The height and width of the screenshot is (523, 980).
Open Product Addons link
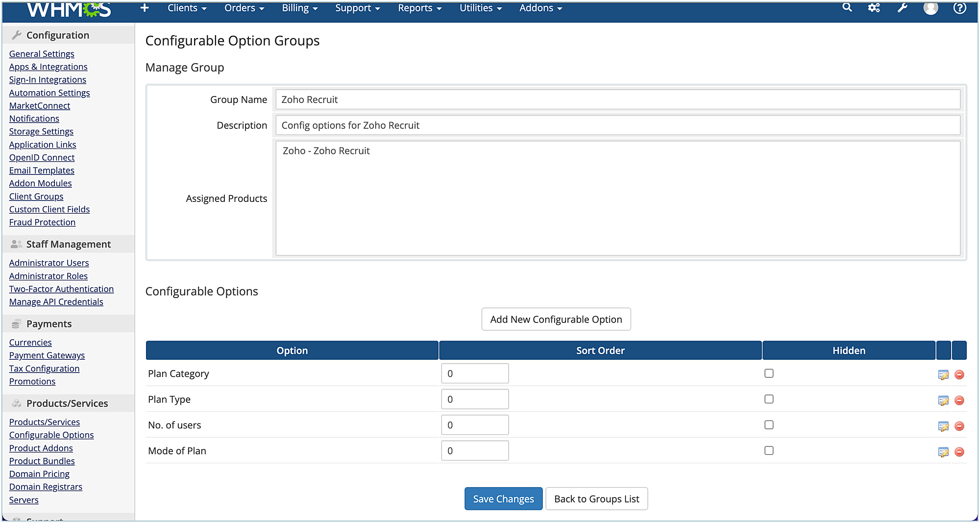[x=41, y=448]
